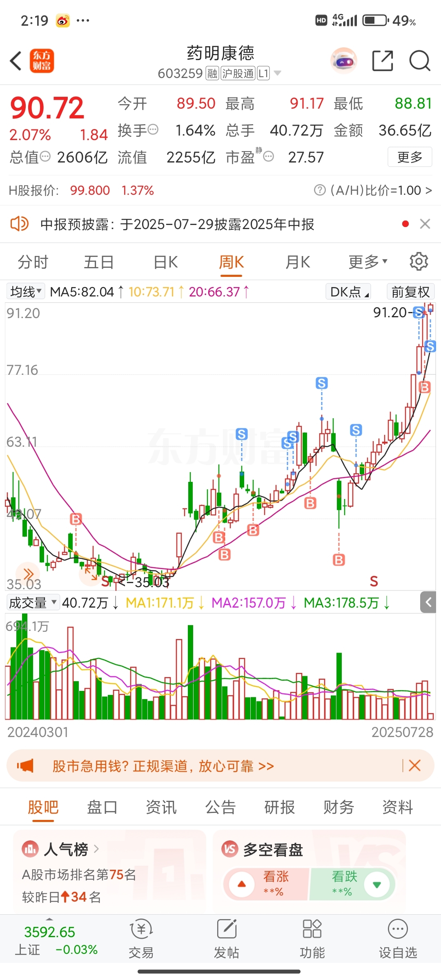The image size is (441, 980).
Task: Tap the speaker announcement icon
Action: click(19, 224)
